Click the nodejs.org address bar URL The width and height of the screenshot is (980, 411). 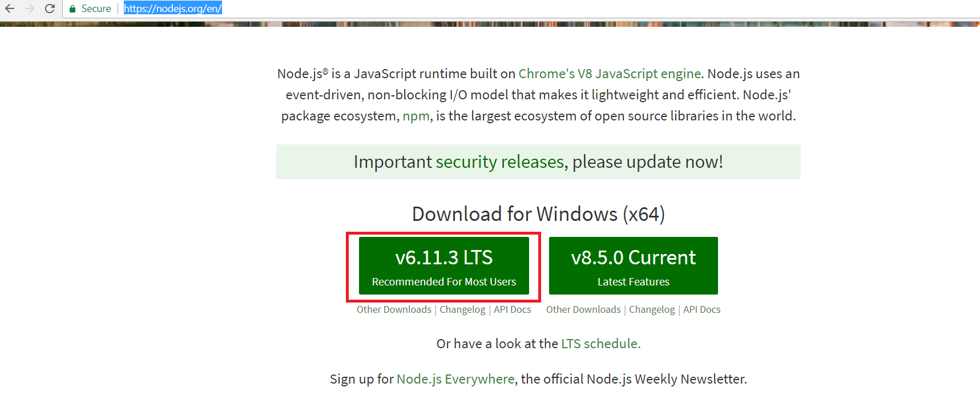(x=172, y=9)
